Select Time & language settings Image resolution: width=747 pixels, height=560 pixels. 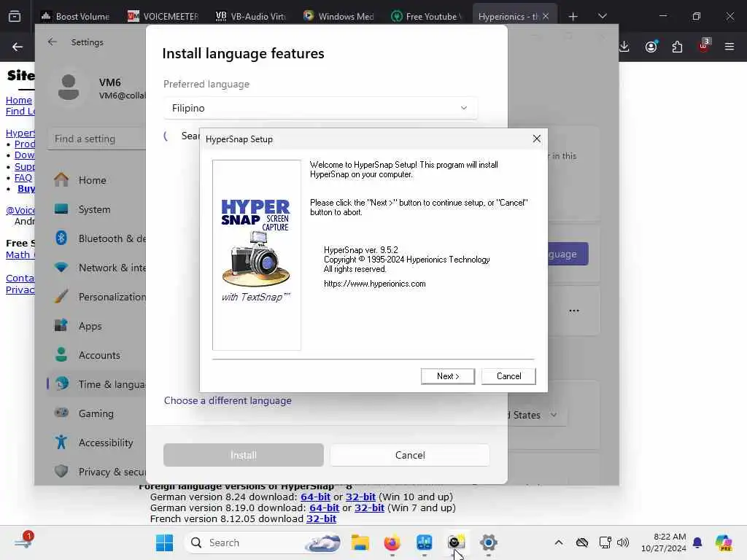pyautogui.click(x=98, y=384)
